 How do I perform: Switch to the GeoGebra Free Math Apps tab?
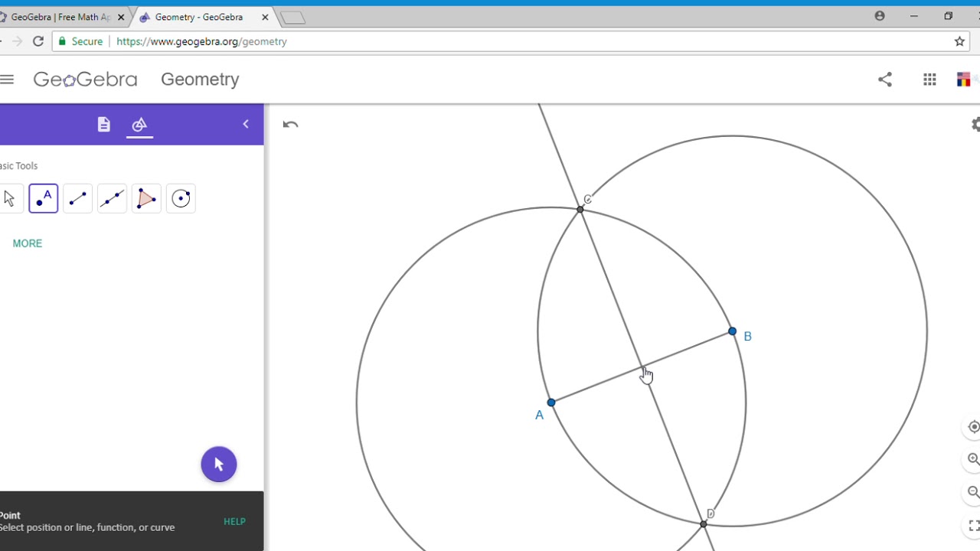[60, 17]
